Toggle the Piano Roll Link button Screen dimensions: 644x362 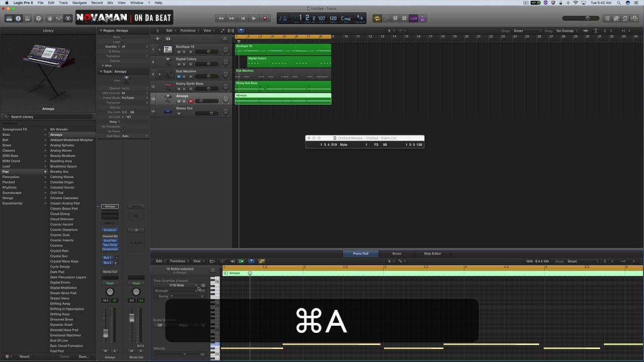tap(262, 261)
